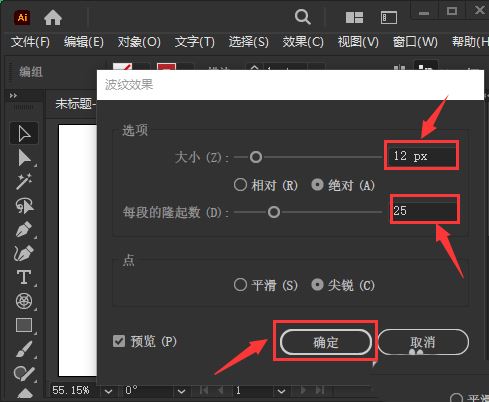Open the artboard number dropdown
The image size is (489, 402).
point(282,391)
